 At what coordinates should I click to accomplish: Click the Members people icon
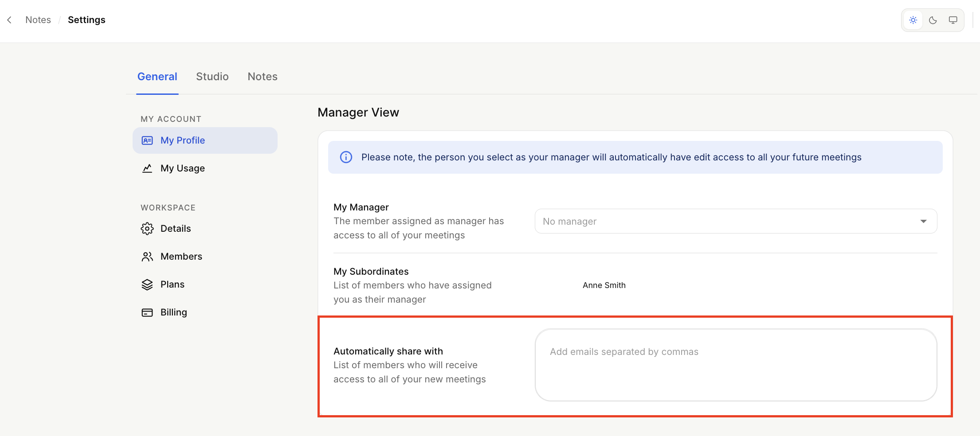147,257
